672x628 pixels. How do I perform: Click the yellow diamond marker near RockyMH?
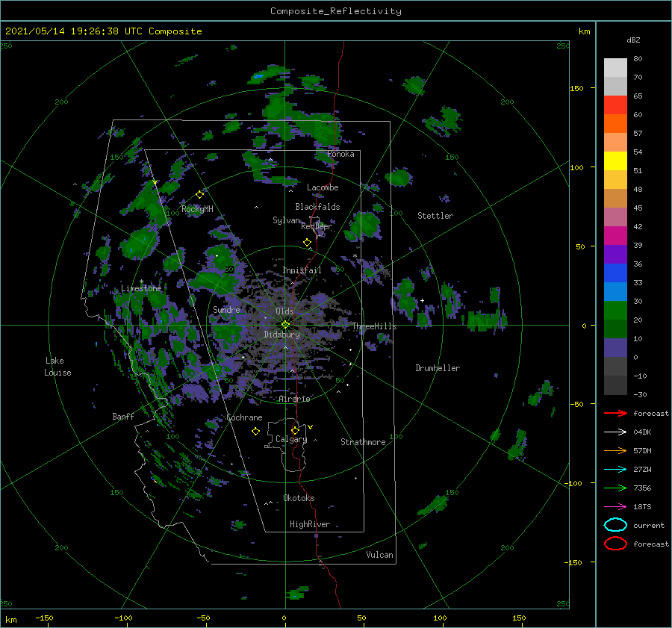199,195
